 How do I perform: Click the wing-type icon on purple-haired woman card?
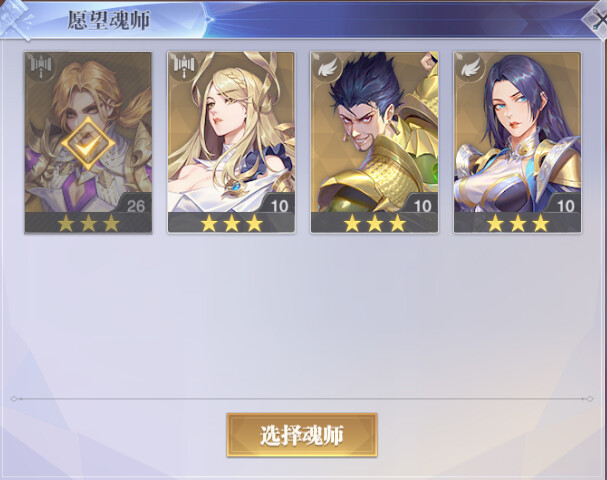tap(470, 67)
